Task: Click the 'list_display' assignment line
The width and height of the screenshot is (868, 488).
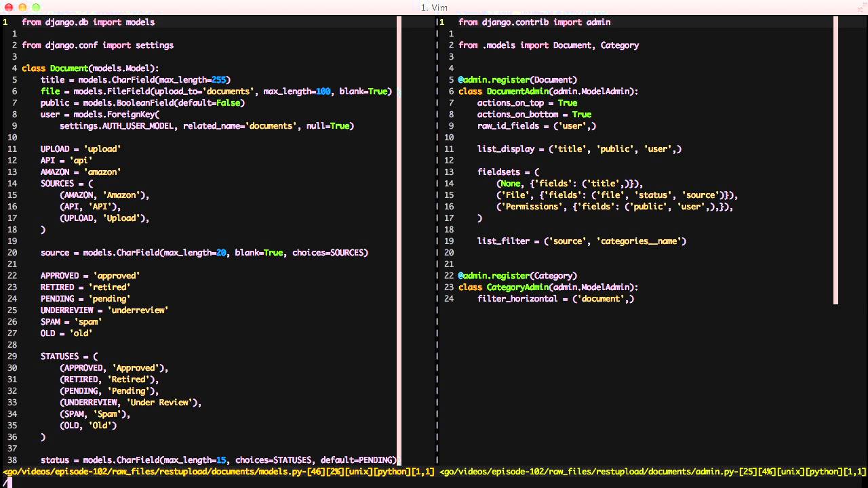Action: point(580,149)
